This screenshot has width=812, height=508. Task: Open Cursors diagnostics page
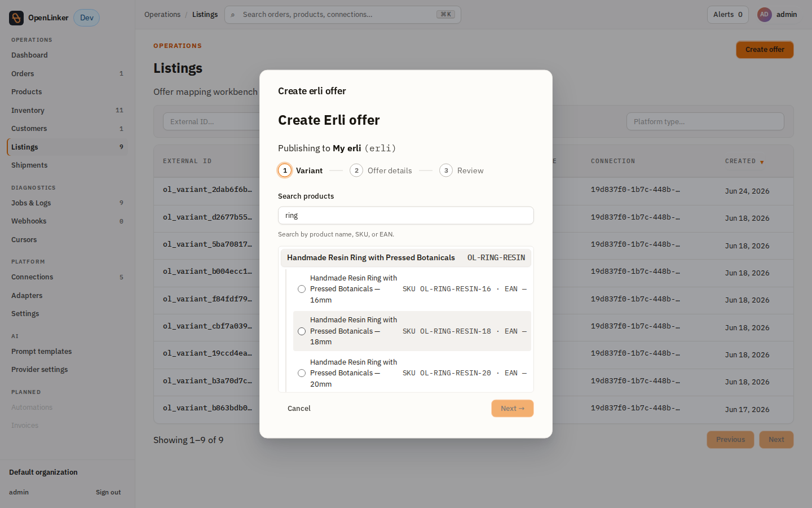(67, 240)
